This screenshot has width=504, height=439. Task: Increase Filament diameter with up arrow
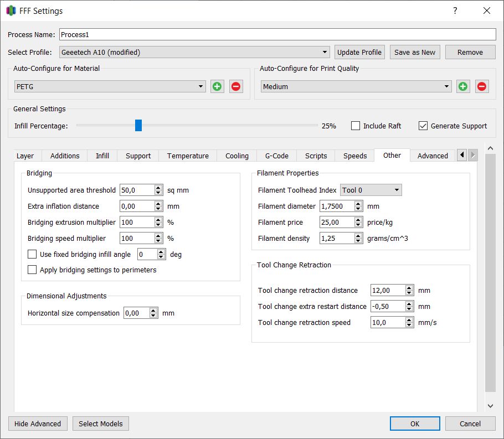click(x=358, y=203)
